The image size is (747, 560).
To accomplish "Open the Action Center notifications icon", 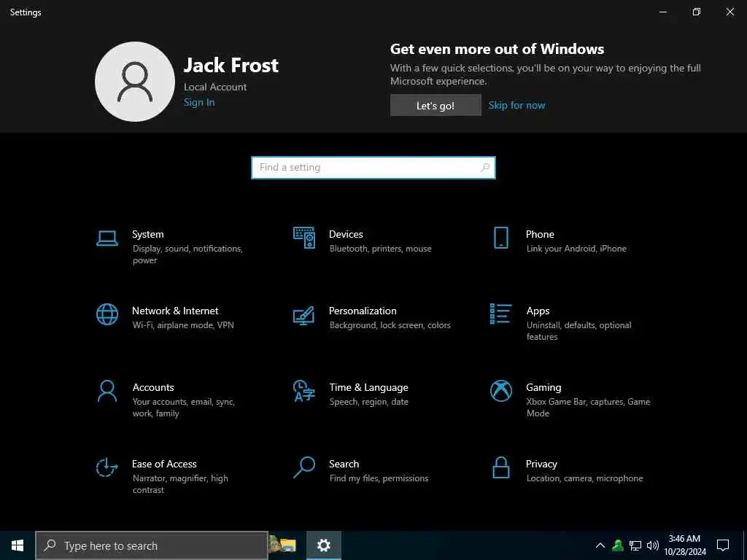I will 723,545.
